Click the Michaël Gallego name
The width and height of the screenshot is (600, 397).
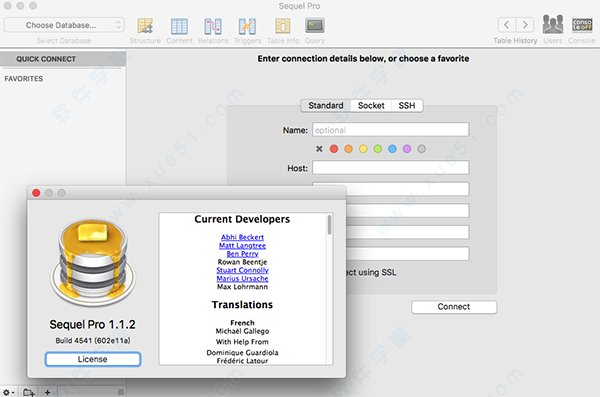[x=242, y=331]
